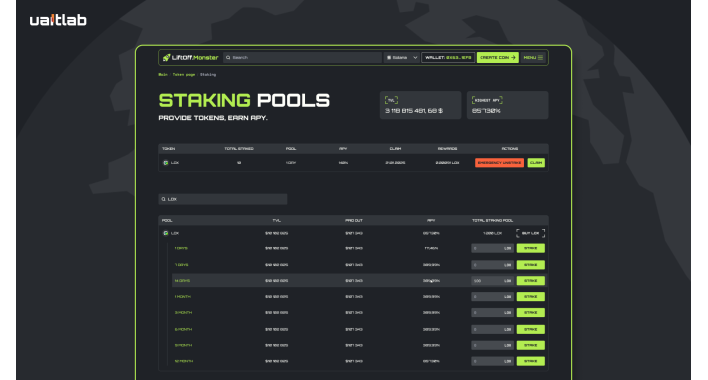The image size is (708, 380).
Task: Click the Buy LOX button
Action: point(531,233)
